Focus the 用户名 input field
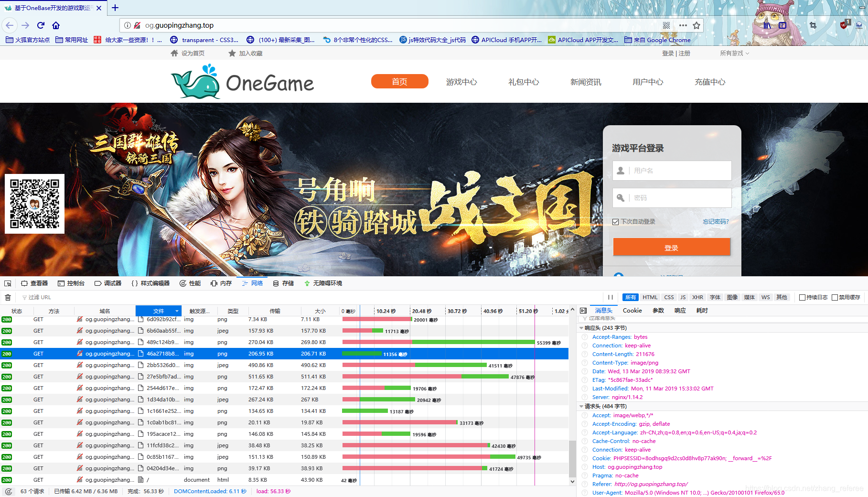The image size is (868, 497). pos(672,171)
